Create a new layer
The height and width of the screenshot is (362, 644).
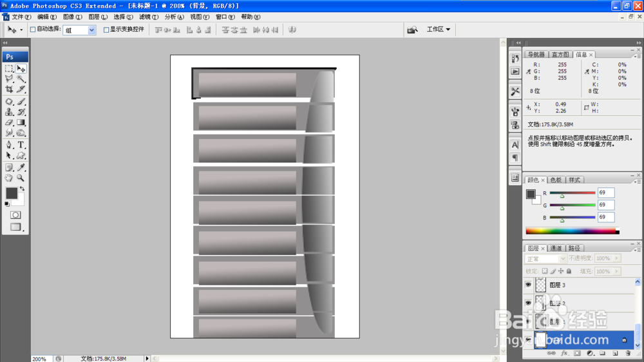(615, 354)
